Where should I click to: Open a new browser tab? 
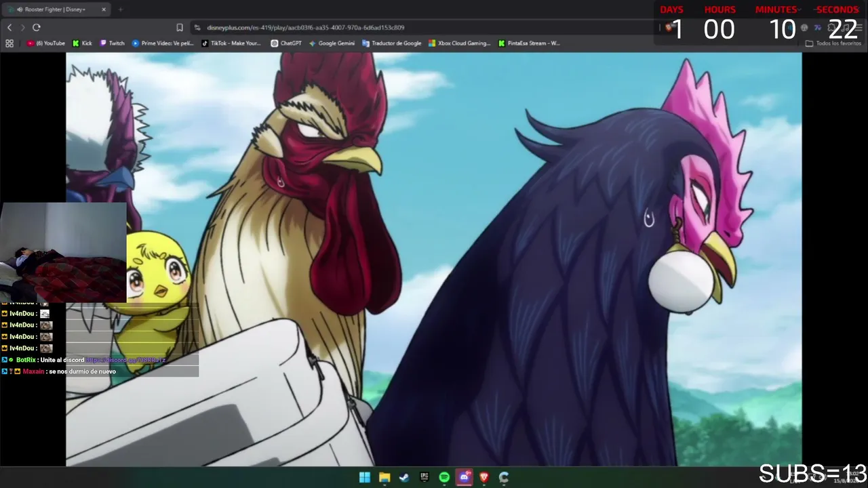[120, 9]
